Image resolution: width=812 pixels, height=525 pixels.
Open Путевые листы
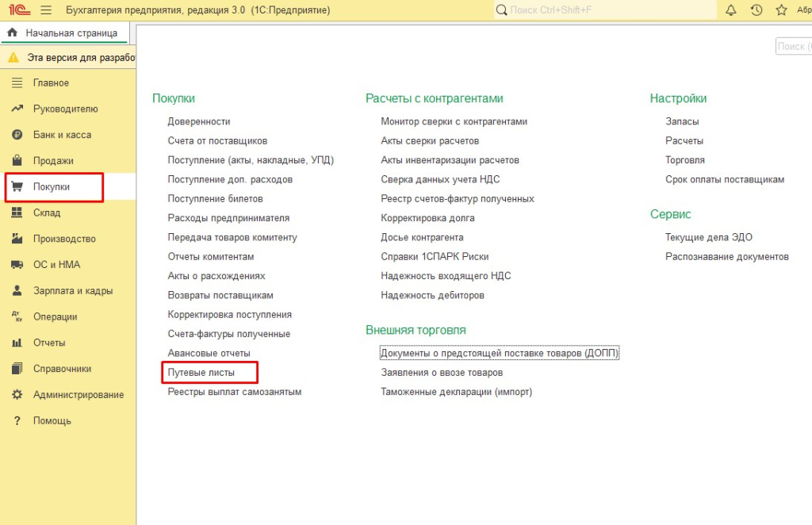201,372
